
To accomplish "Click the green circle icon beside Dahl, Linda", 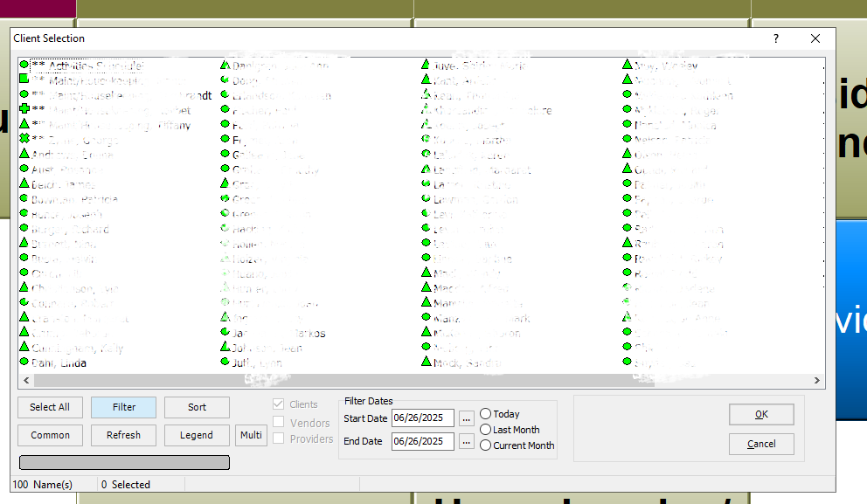I will [24, 362].
